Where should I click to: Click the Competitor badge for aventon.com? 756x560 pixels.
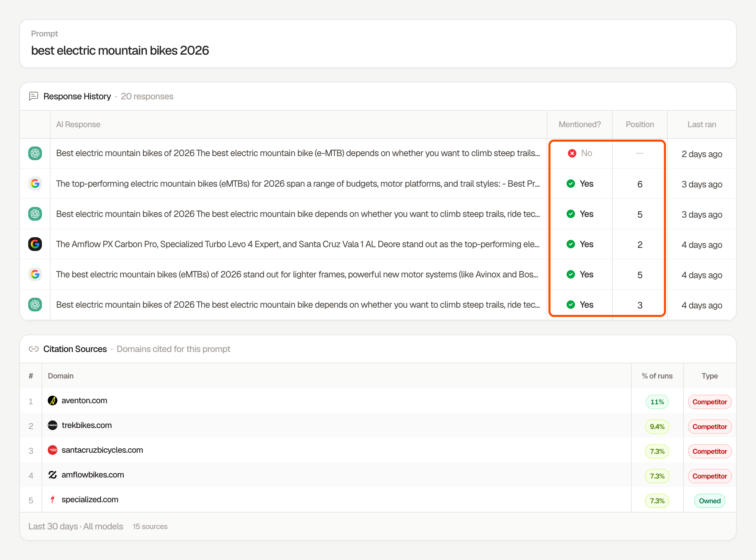(710, 402)
